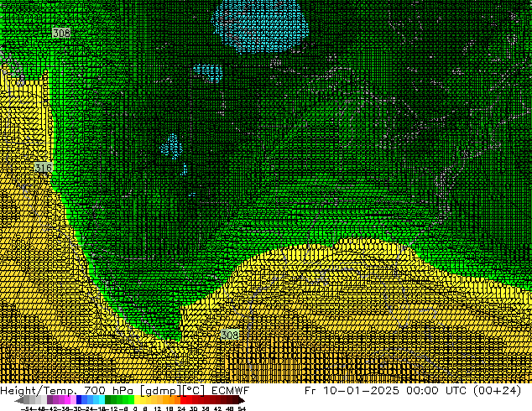Click the 308 label on green area
The image size is (532, 411).
point(61,33)
